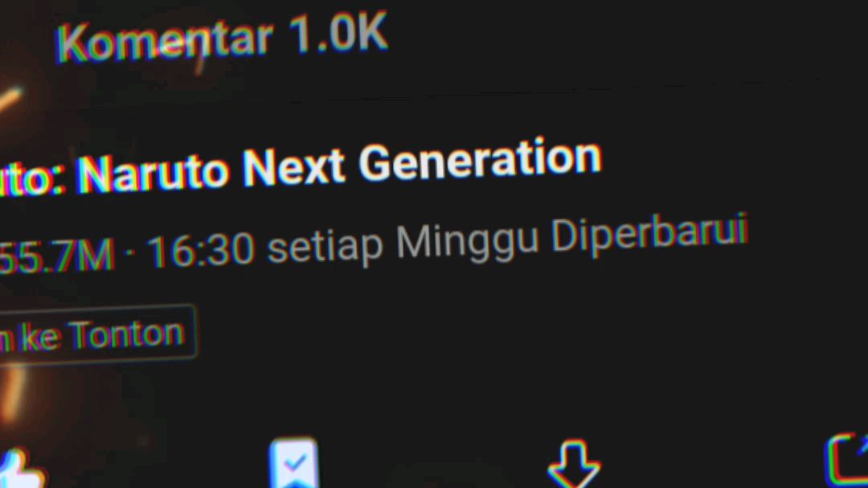This screenshot has height=488, width=868.
Task: Click the word Komentar at the top
Action: click(x=165, y=40)
